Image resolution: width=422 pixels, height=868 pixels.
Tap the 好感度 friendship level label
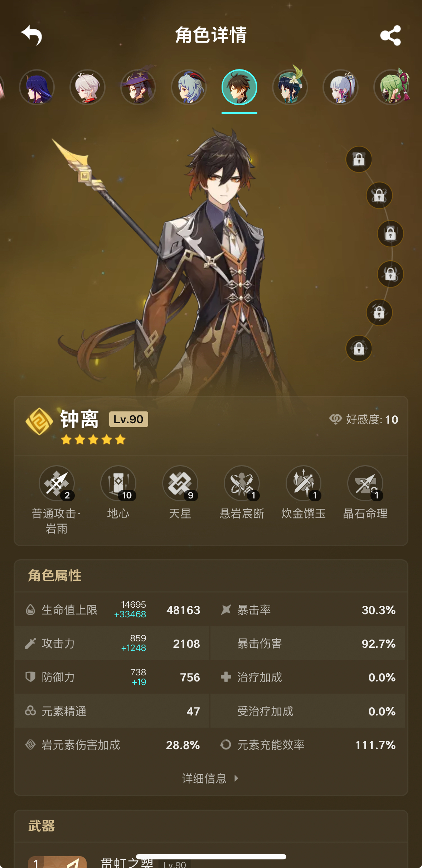click(x=363, y=419)
